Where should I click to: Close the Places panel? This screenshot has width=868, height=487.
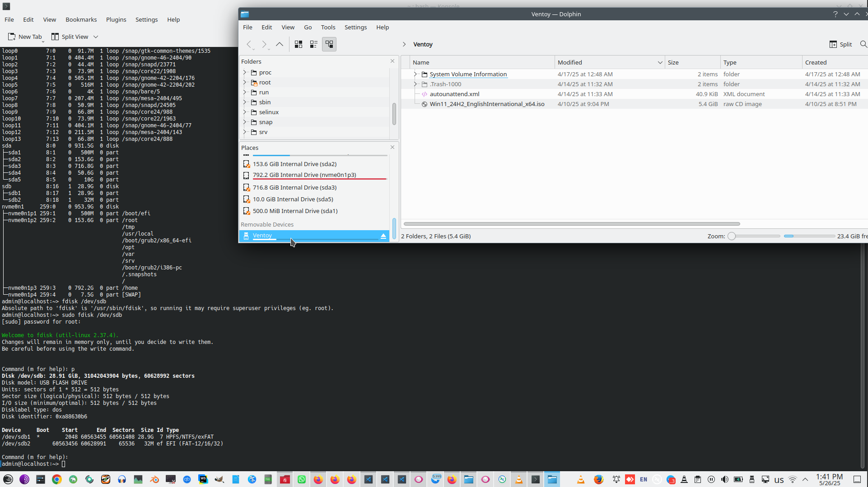(392, 147)
